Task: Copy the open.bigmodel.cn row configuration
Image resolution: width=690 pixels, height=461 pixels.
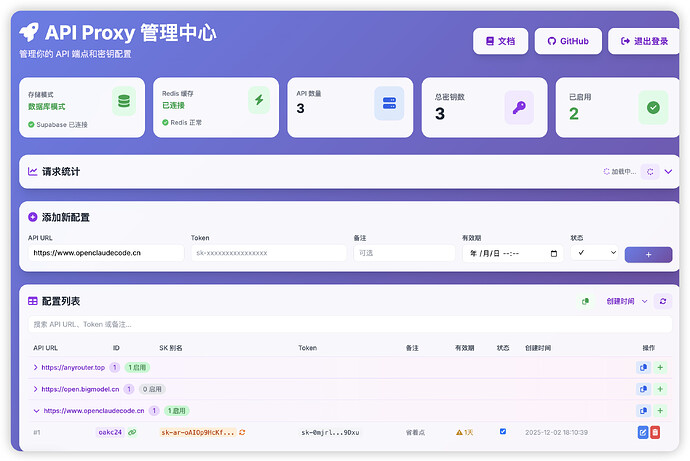Action: pyautogui.click(x=643, y=389)
